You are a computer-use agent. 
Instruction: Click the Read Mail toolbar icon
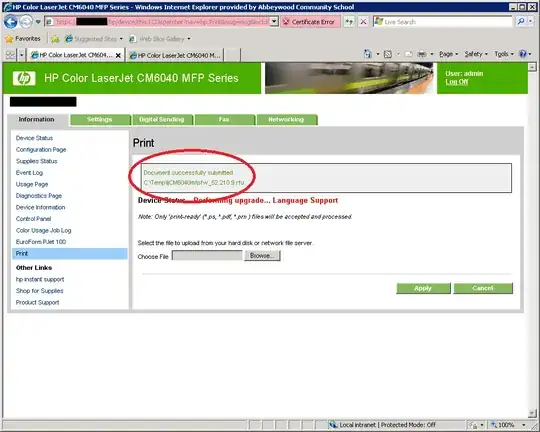(x=408, y=54)
